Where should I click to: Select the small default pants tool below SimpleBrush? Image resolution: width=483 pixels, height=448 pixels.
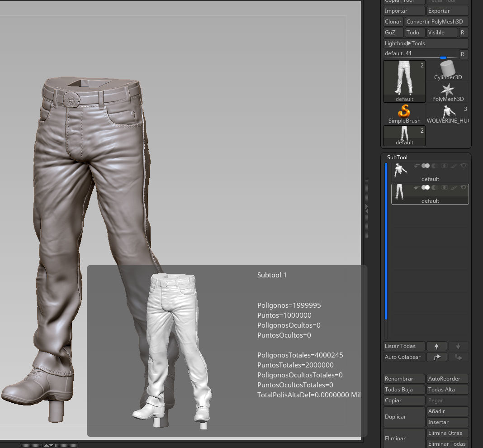pos(404,136)
